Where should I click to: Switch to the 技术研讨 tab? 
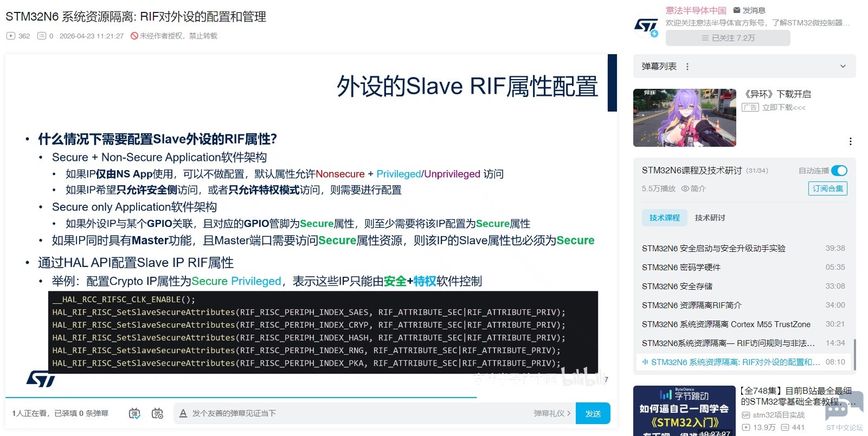click(710, 218)
